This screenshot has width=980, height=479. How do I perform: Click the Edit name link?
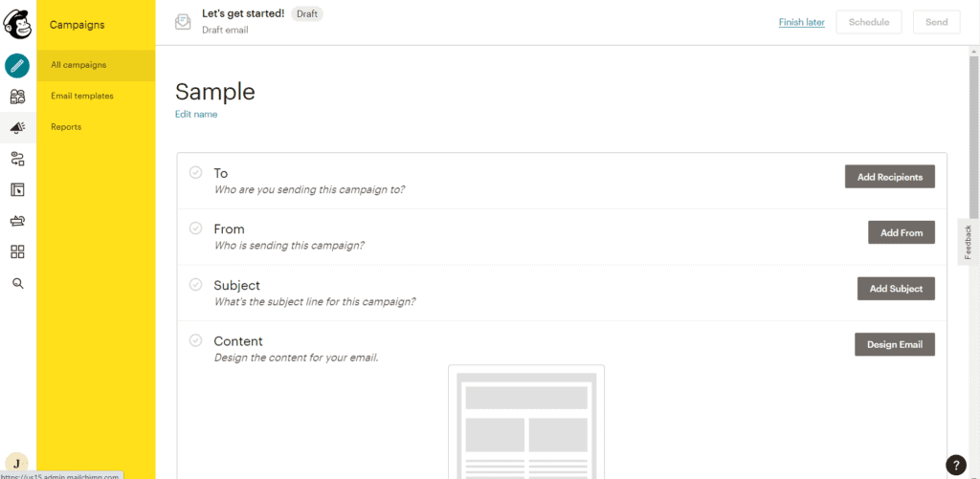196,114
